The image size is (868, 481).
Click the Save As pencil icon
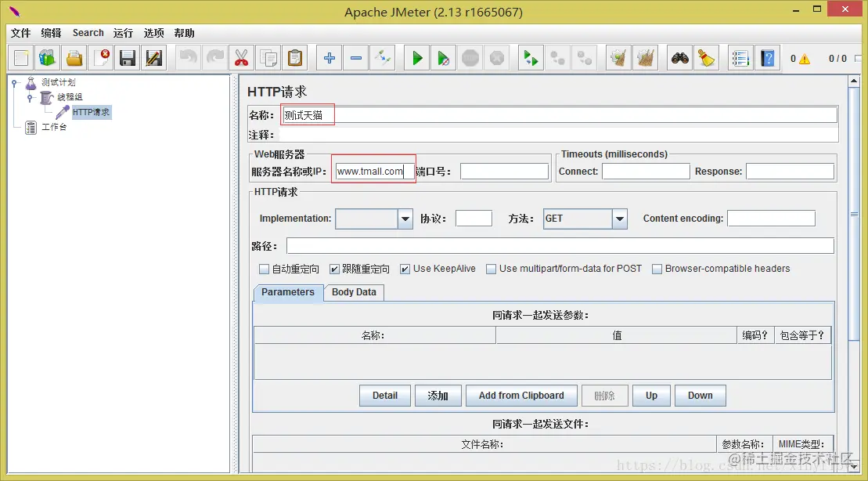point(154,58)
